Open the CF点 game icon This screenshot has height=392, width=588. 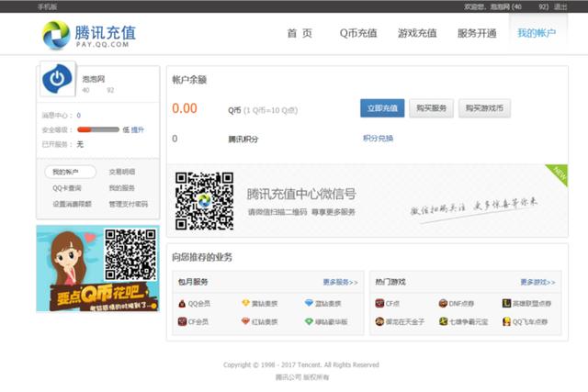tap(379, 303)
